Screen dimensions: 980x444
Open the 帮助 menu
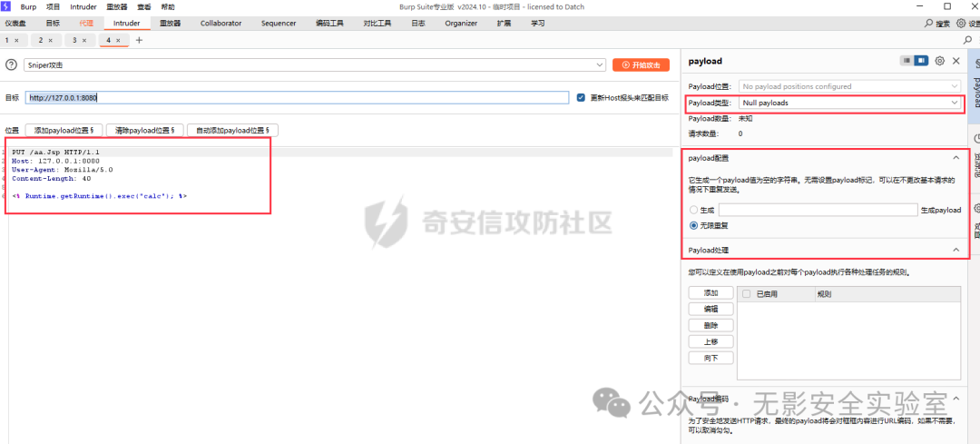[x=168, y=6]
